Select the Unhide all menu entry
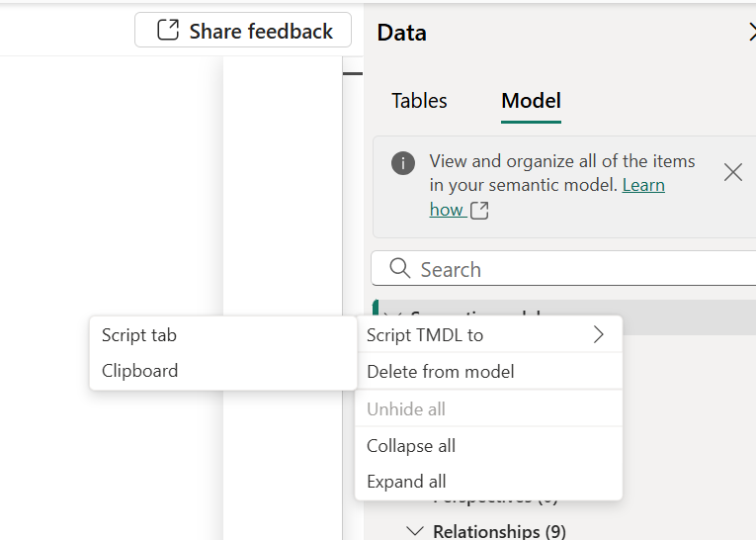Screen dimensions: 756x540 click(406, 409)
